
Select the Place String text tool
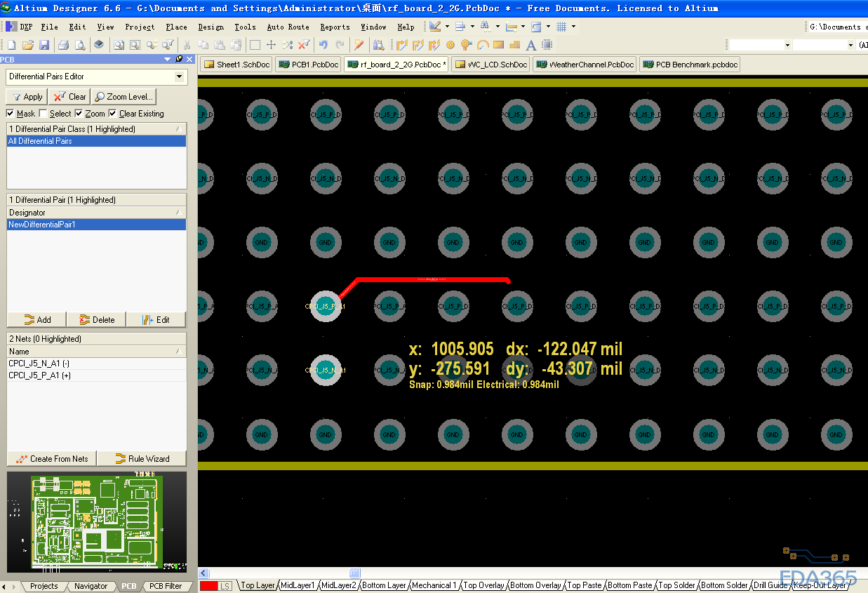pos(530,45)
